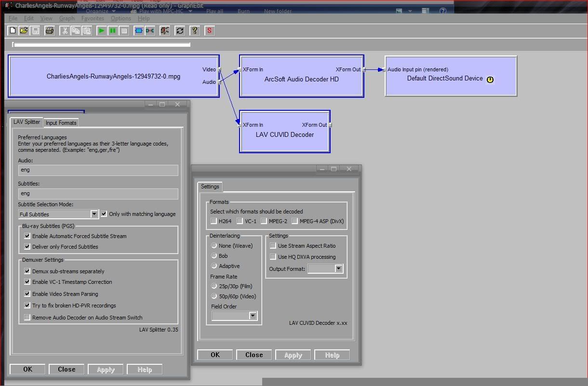The width and height of the screenshot is (588, 386).
Task: Play the graph with the green play button
Action: pyautogui.click(x=101, y=31)
